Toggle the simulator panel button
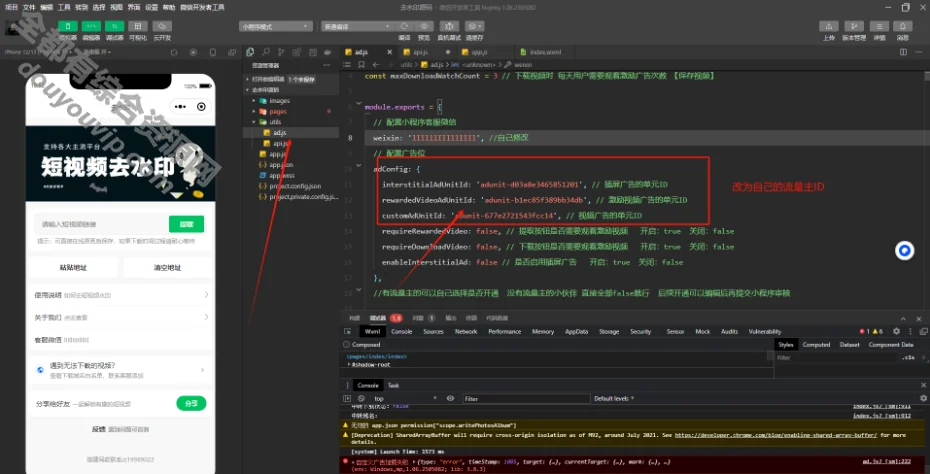Image resolution: width=930 pixels, height=474 pixels. (x=67, y=25)
